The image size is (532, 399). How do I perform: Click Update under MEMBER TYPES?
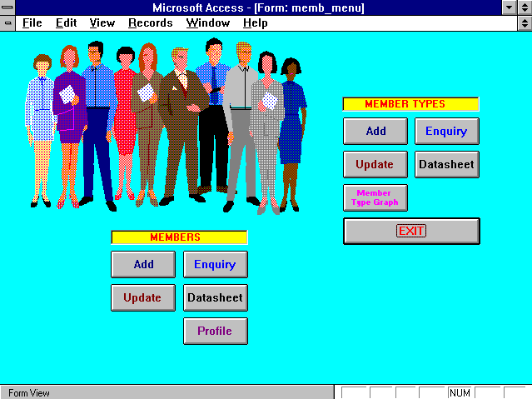(375, 164)
